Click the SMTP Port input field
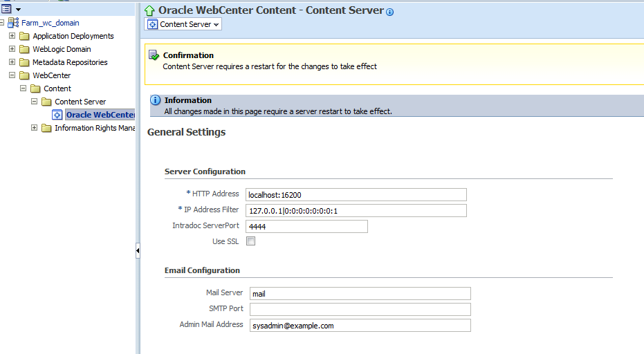Viewport: 644px width, 354px height. coord(360,309)
